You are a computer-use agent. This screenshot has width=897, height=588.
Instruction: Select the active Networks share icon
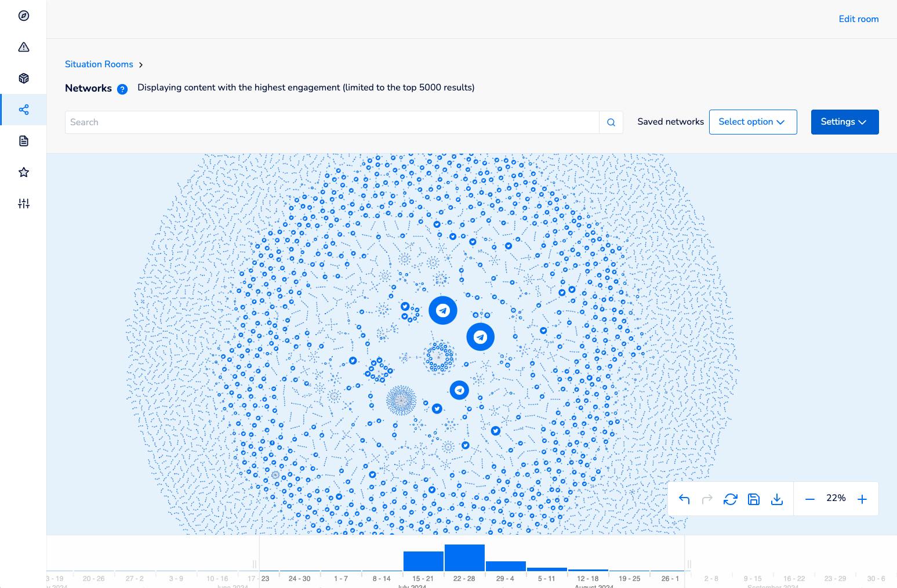(x=23, y=109)
